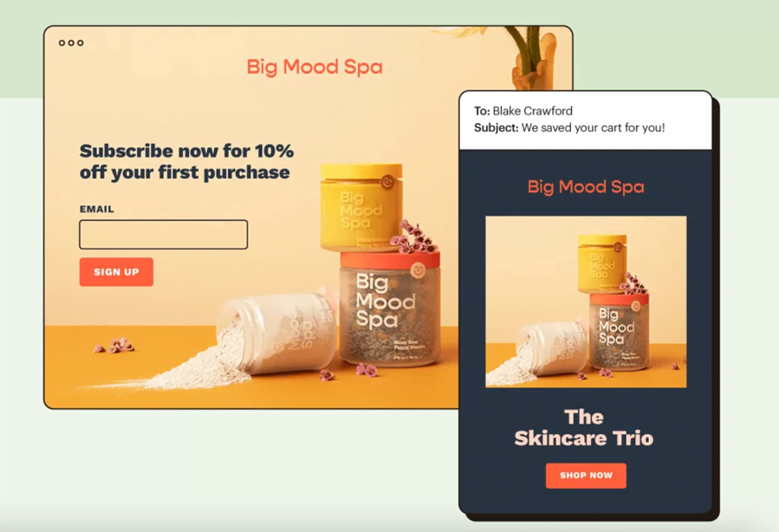Click subject line We saved your cart

coord(594,127)
